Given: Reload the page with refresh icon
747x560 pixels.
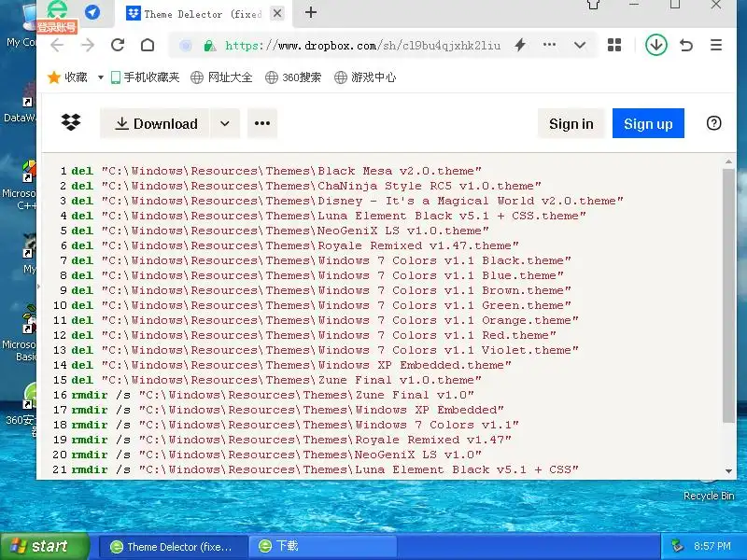Looking at the screenshot, I should (x=118, y=45).
